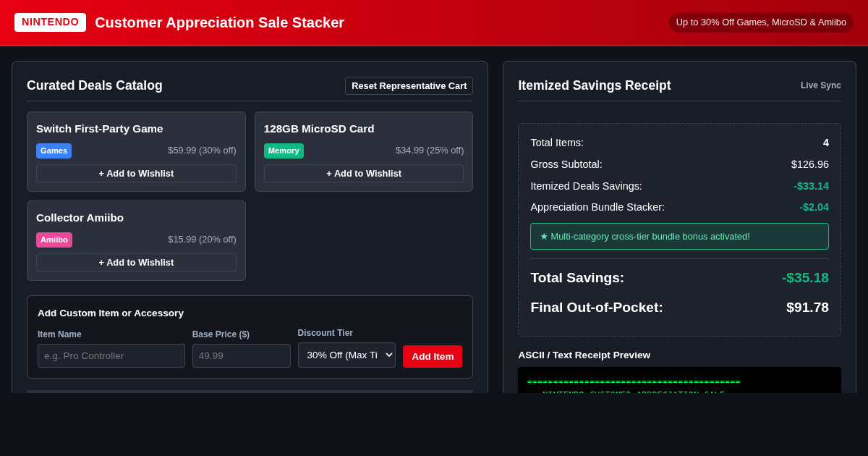Click the 'ASCII / Text Receipt Preview' label
This screenshot has height=456, width=868.
click(x=584, y=355)
